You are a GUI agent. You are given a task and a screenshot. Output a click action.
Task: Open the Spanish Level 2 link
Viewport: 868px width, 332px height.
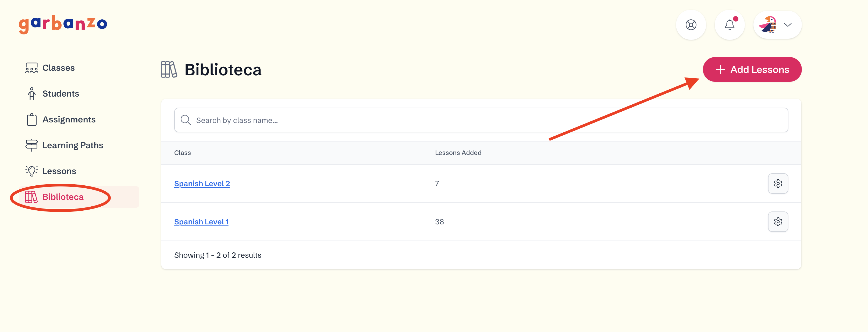click(x=202, y=184)
